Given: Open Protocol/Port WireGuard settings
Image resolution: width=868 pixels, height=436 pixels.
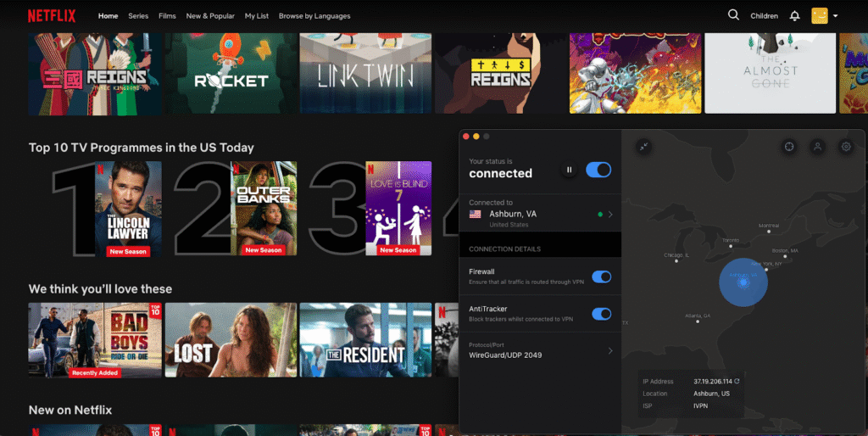Looking at the screenshot, I should tap(540, 350).
